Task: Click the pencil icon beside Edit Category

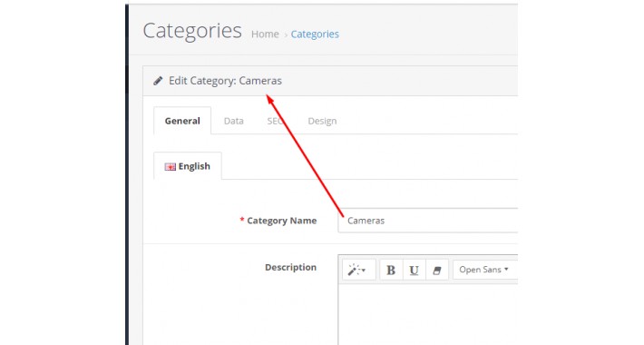Action: 158,81
